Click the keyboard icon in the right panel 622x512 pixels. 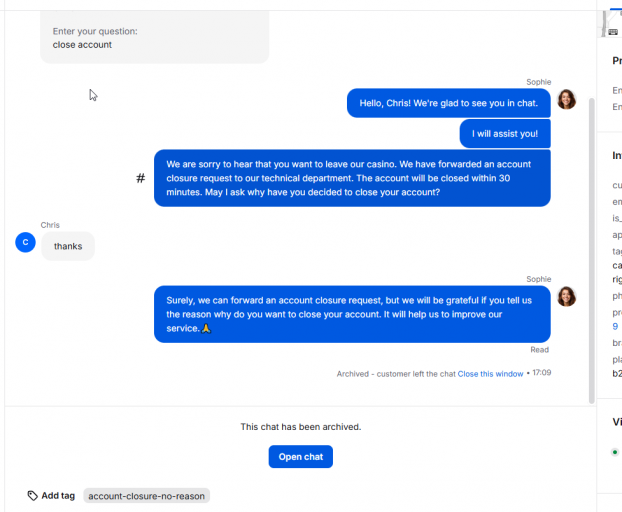pyautogui.click(x=613, y=32)
